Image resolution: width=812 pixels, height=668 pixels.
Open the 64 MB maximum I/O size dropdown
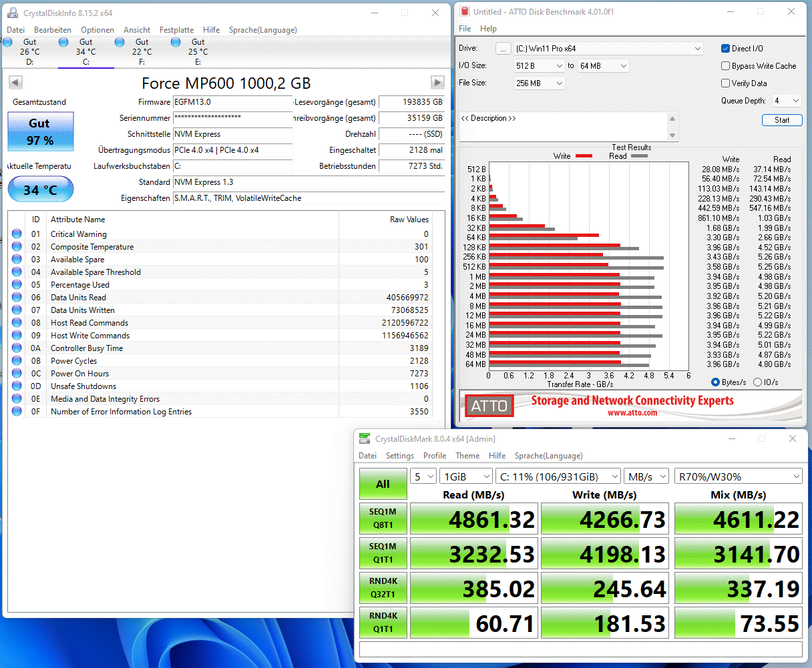[604, 65]
